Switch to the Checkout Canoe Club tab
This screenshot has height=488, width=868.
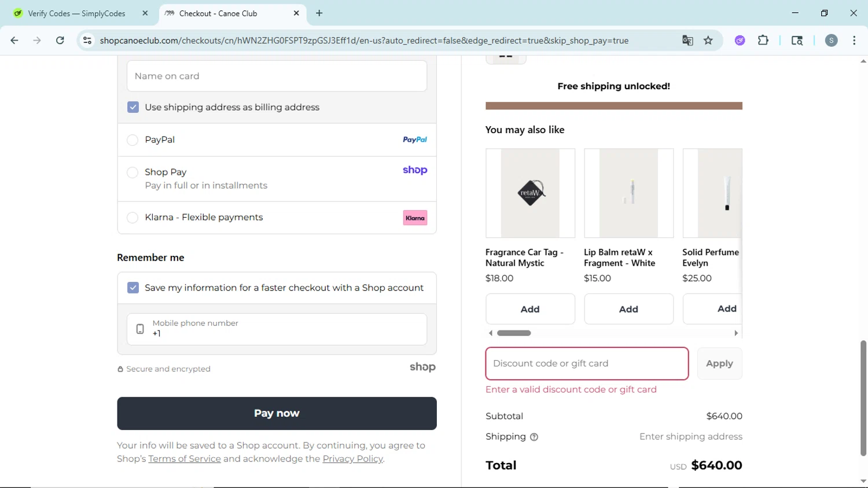point(233,13)
